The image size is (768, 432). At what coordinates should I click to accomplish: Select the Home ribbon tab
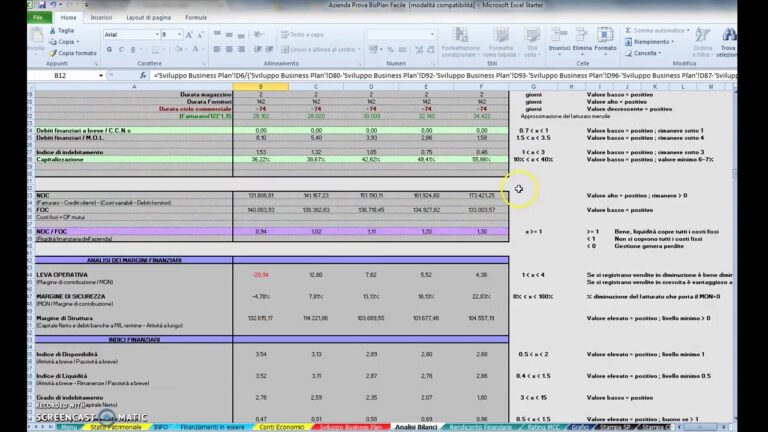[69, 17]
